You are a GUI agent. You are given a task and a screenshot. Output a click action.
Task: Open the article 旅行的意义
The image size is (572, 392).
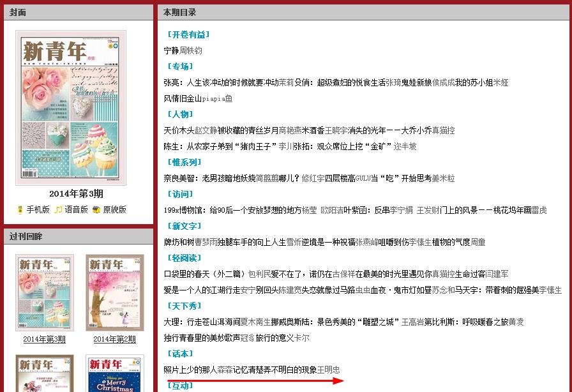pyautogui.click(x=275, y=338)
